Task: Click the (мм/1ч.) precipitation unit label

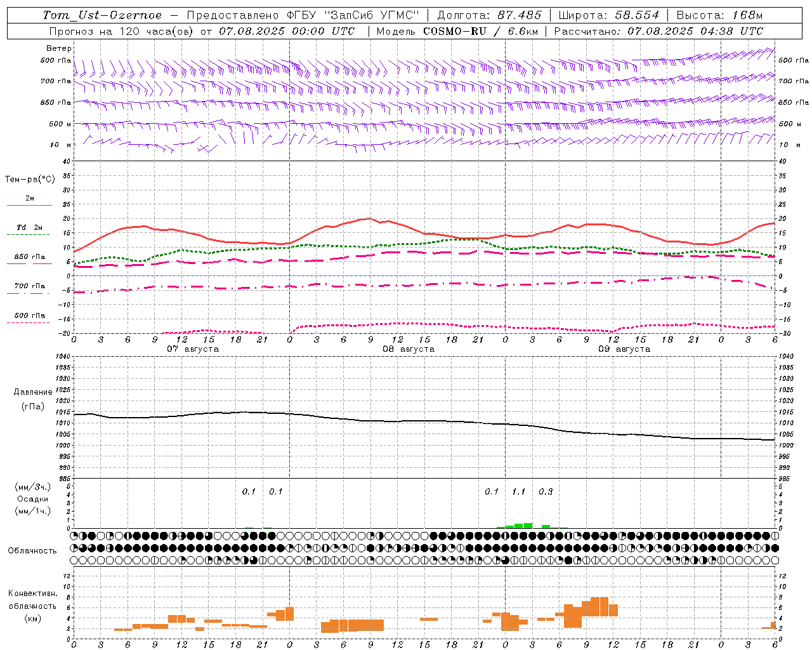Action: 33,511
